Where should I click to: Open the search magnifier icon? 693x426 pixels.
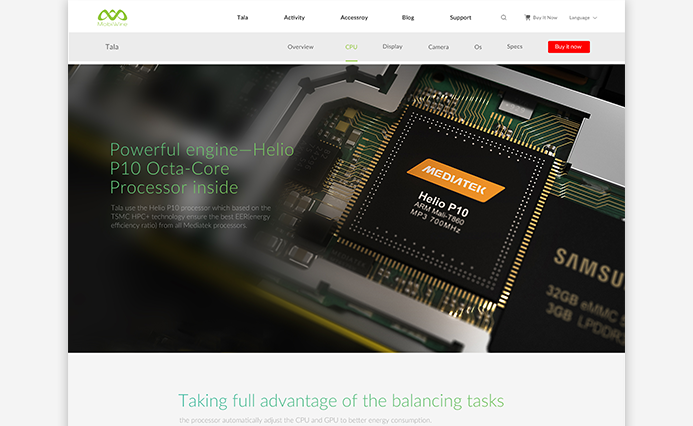click(503, 17)
